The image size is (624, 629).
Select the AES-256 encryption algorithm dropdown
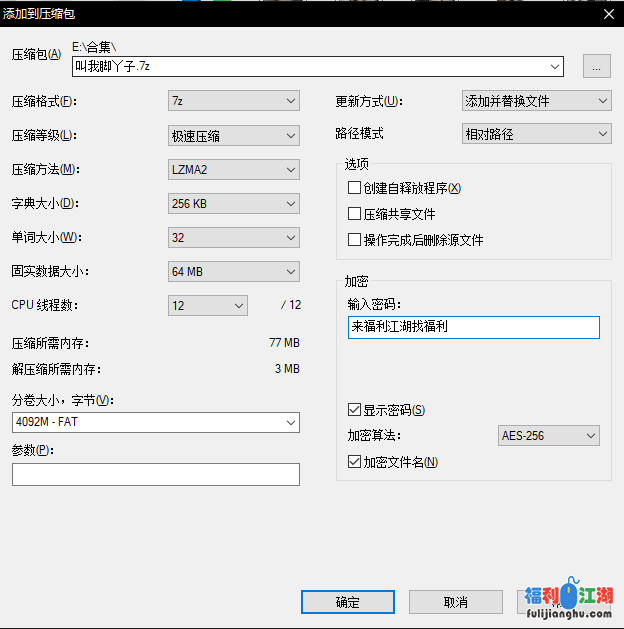[549, 435]
